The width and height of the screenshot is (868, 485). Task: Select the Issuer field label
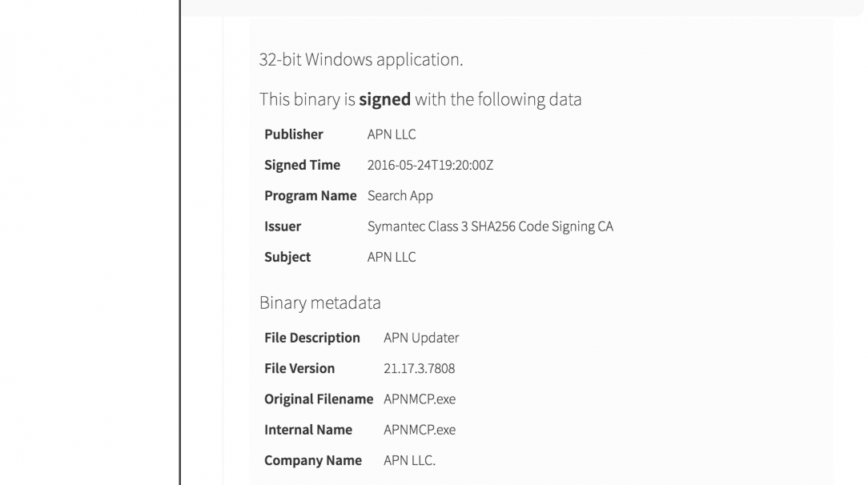pos(283,226)
